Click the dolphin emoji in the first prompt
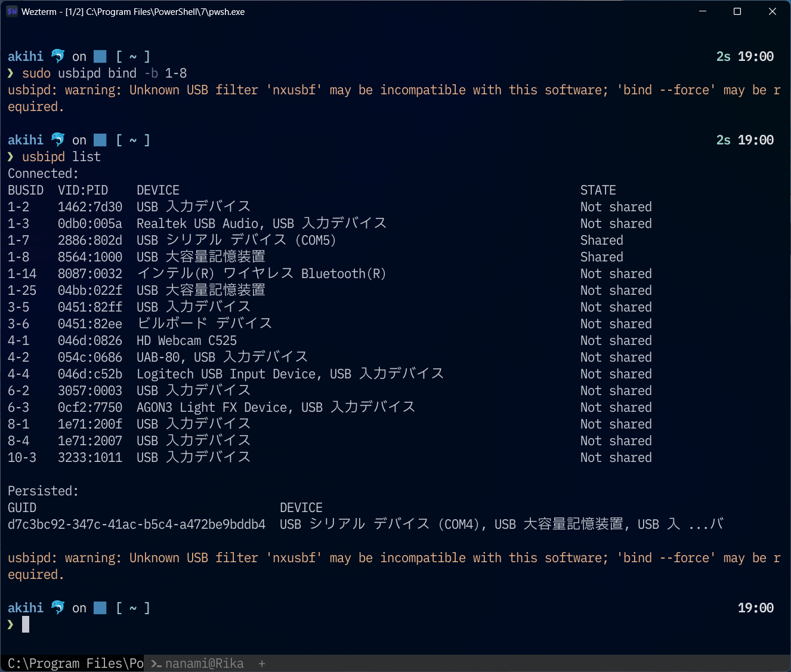This screenshot has width=791, height=672. tap(57, 56)
